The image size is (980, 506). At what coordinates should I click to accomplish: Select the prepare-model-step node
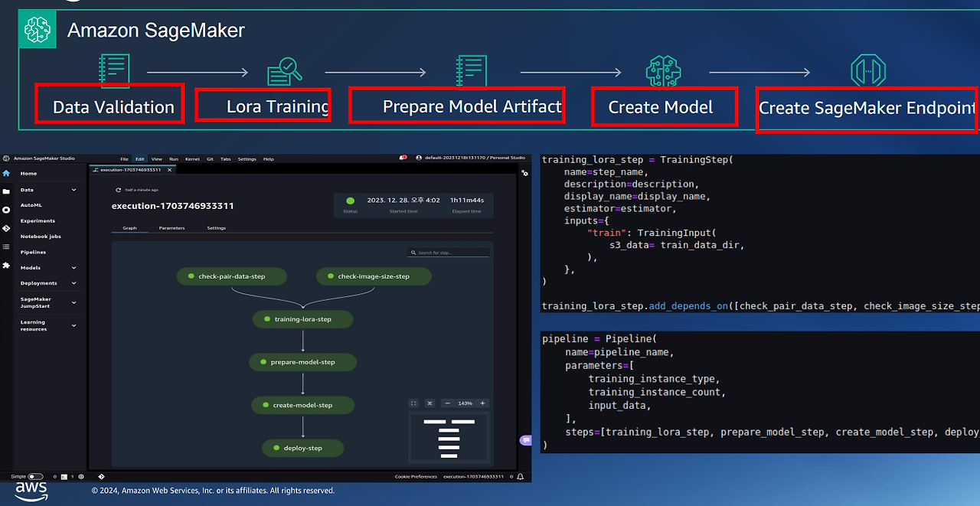coord(302,362)
